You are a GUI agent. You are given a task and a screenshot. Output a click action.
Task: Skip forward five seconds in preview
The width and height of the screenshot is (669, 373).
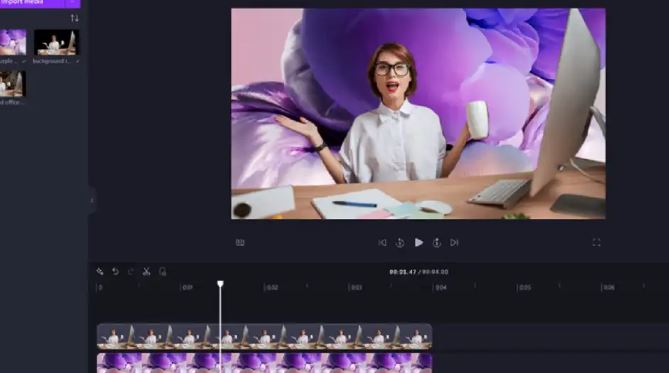(x=436, y=242)
